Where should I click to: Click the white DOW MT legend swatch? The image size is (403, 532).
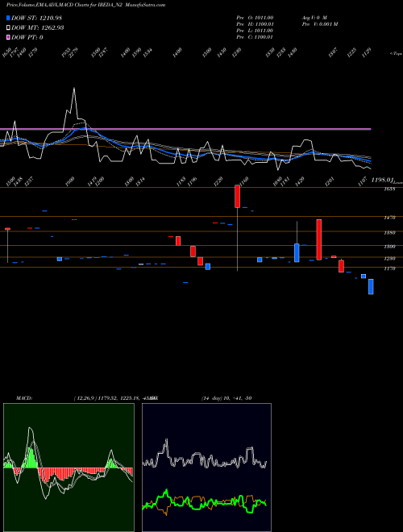[8, 27]
